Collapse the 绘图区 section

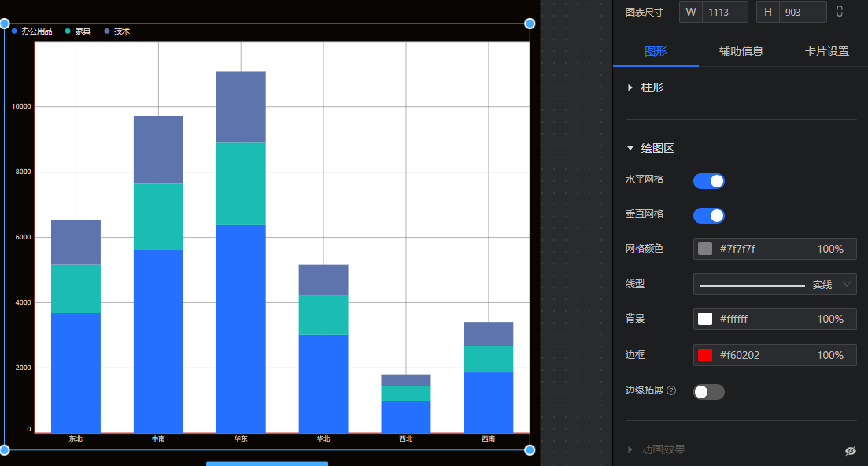(630, 148)
